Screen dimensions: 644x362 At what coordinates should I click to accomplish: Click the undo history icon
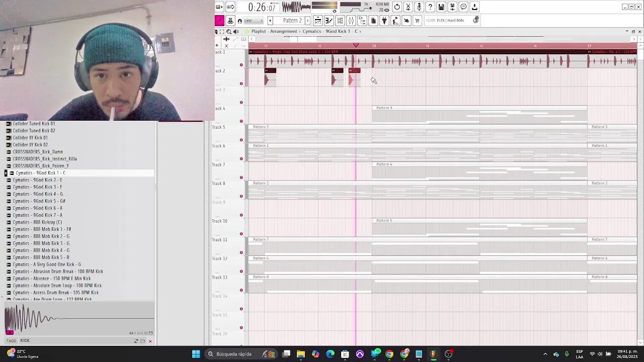(x=397, y=7)
